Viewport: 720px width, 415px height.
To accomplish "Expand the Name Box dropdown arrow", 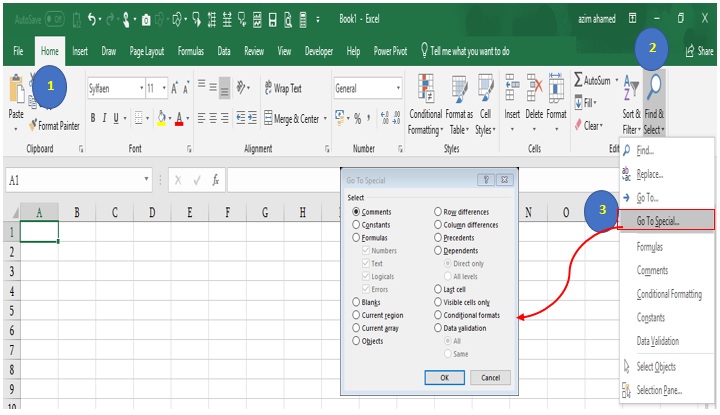I will (146, 179).
